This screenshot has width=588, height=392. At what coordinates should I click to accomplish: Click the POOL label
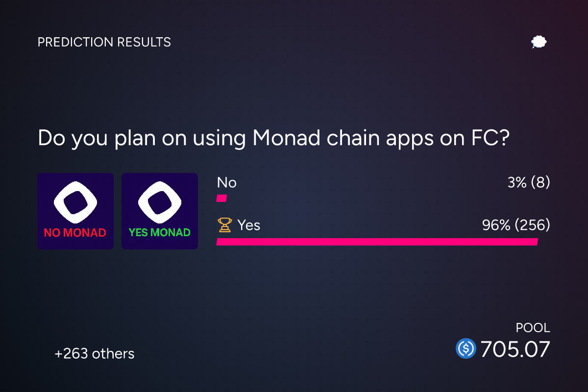(533, 328)
